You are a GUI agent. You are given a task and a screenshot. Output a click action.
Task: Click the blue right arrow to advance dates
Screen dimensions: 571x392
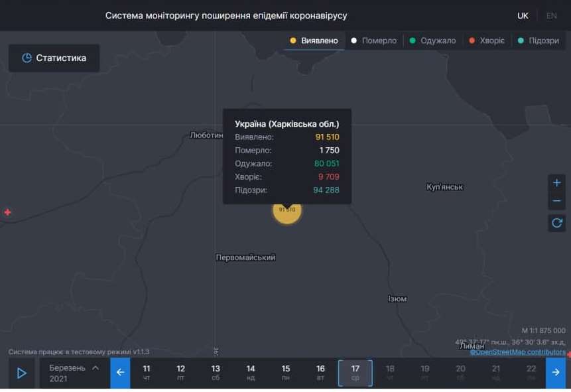tap(556, 373)
